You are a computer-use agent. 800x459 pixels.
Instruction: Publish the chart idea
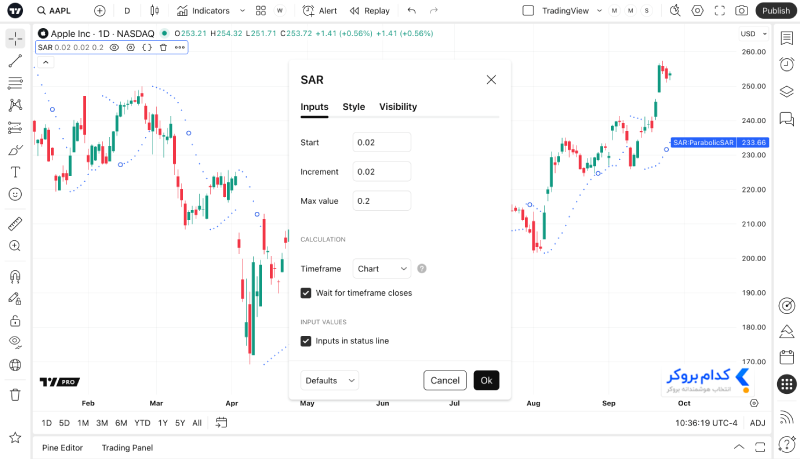(x=776, y=11)
